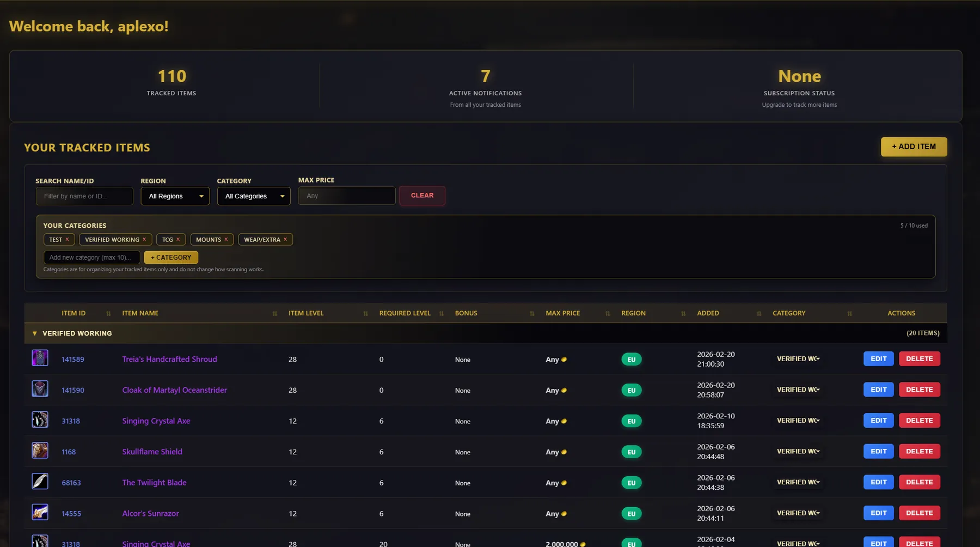Click the Cloak of Martayl Oceanstrider icon
Image resolution: width=980 pixels, height=547 pixels.
click(40, 389)
